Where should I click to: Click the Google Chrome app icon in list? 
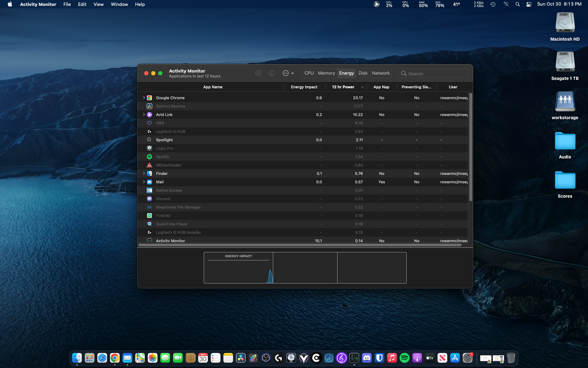click(149, 98)
